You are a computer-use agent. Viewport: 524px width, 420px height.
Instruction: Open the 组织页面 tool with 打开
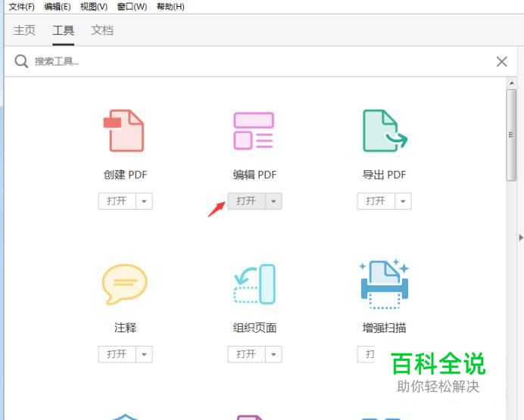click(x=247, y=354)
